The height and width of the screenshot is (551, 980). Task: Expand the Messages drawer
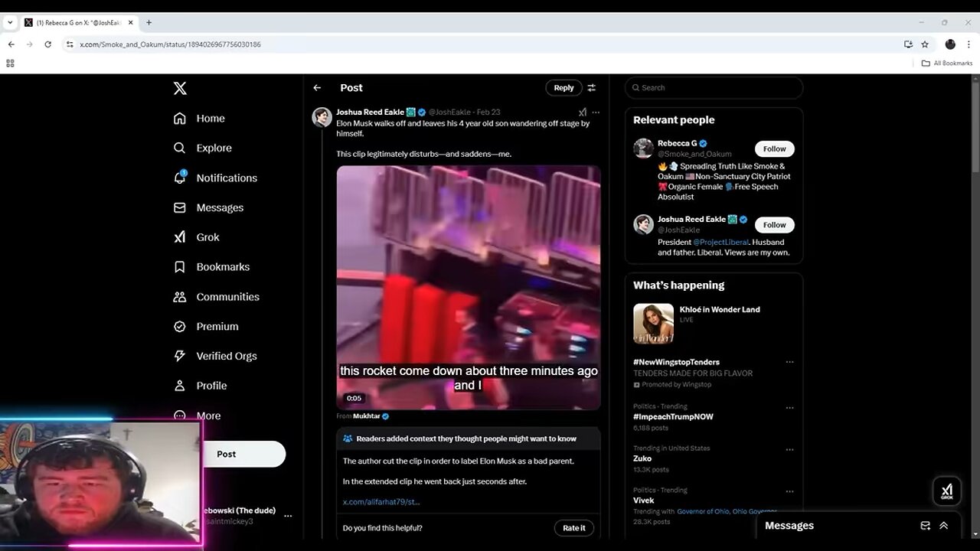click(943, 526)
